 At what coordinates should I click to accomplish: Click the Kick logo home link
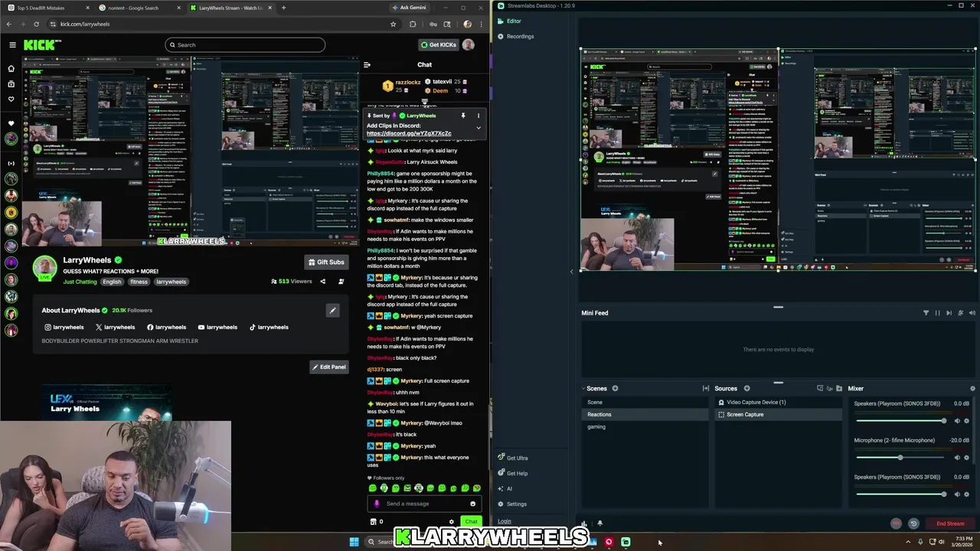click(39, 45)
